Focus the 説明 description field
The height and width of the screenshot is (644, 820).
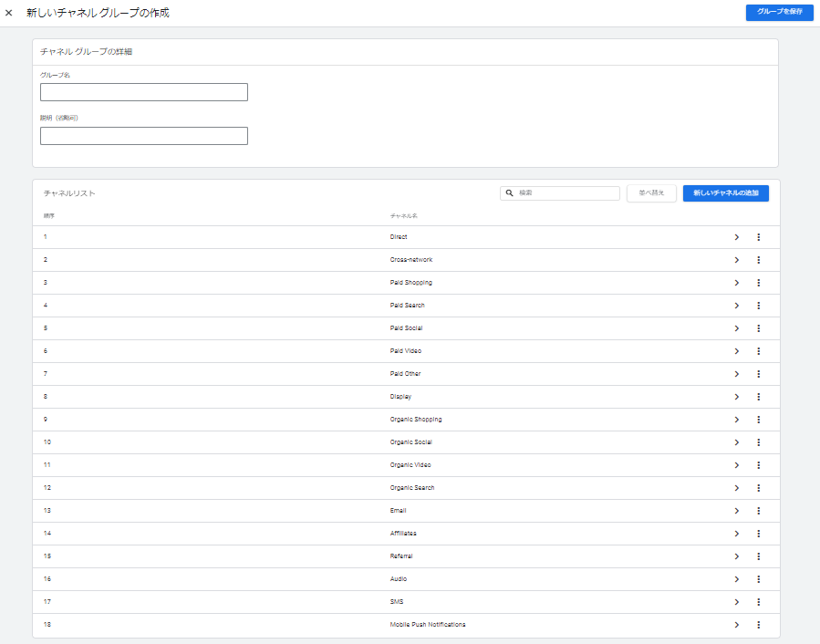tap(144, 136)
